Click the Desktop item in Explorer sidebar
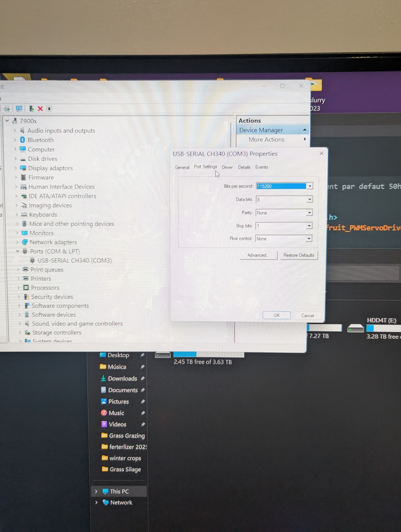This screenshot has height=532, width=401. point(118,355)
